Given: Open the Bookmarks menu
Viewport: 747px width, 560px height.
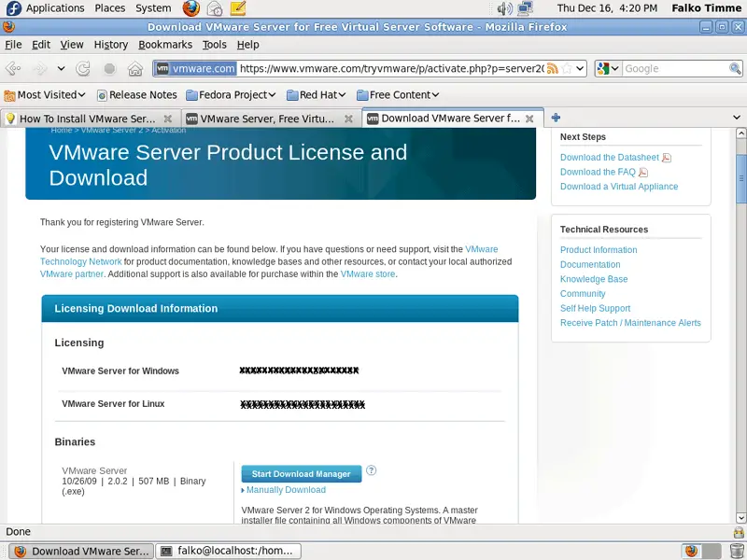Looking at the screenshot, I should click(x=165, y=45).
